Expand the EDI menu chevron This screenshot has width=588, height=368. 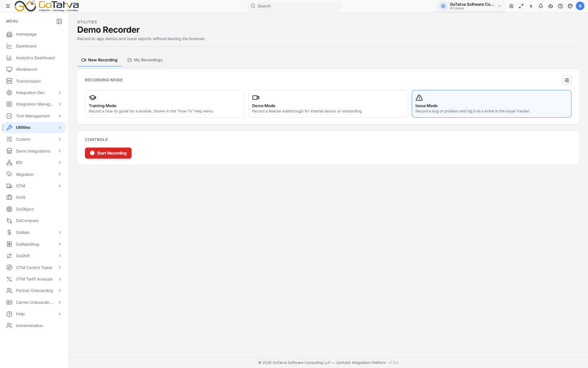point(60,163)
